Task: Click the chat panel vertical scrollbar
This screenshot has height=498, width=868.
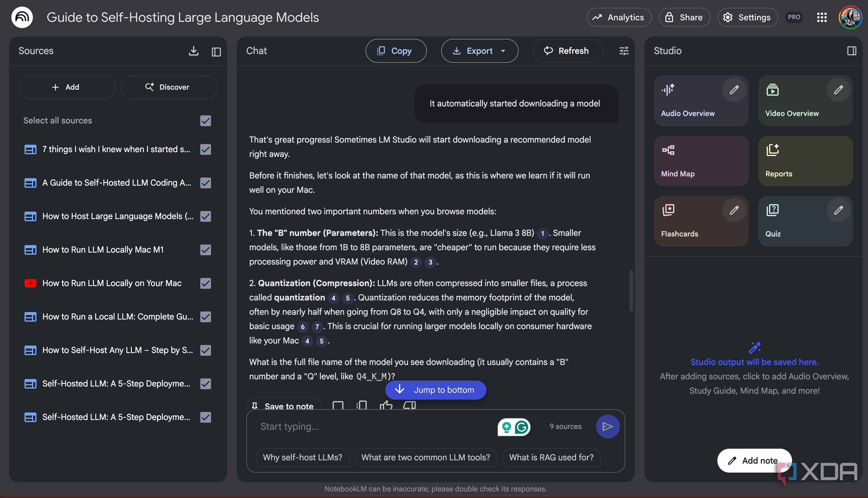Action: click(631, 291)
